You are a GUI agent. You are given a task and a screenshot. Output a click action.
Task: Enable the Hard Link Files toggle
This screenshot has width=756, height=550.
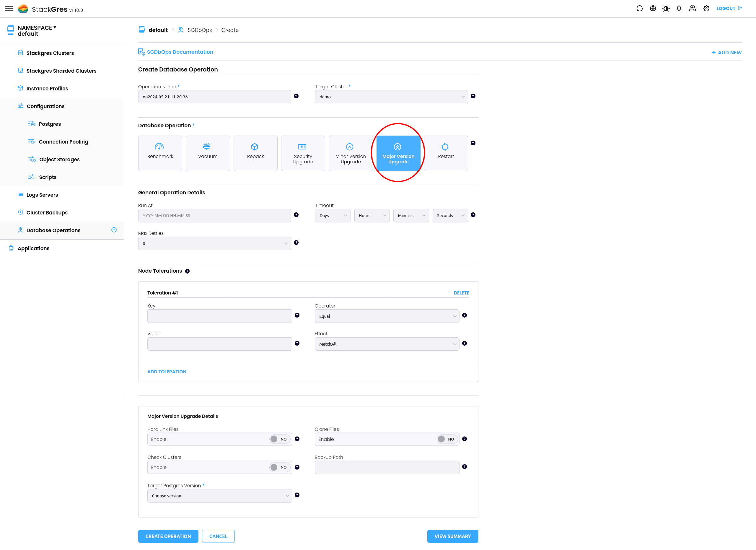tap(279, 439)
